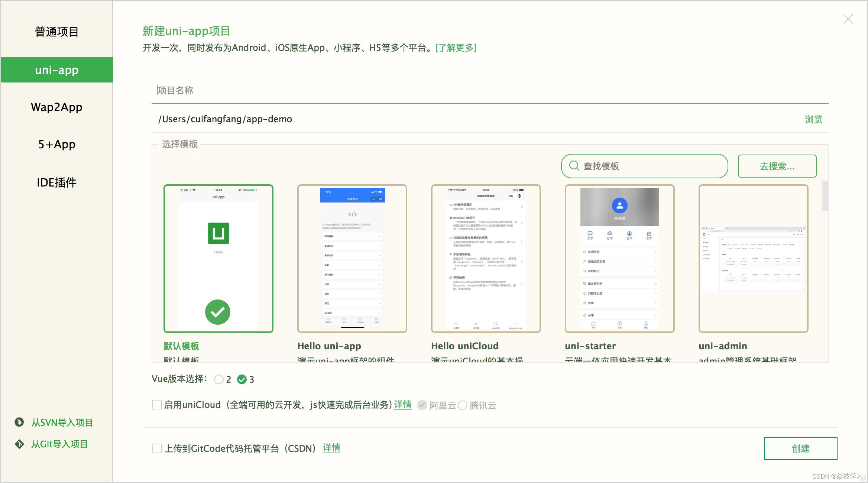This screenshot has width=868, height=483.
Task: Click the magnifier icon in template search
Action: coord(574,166)
